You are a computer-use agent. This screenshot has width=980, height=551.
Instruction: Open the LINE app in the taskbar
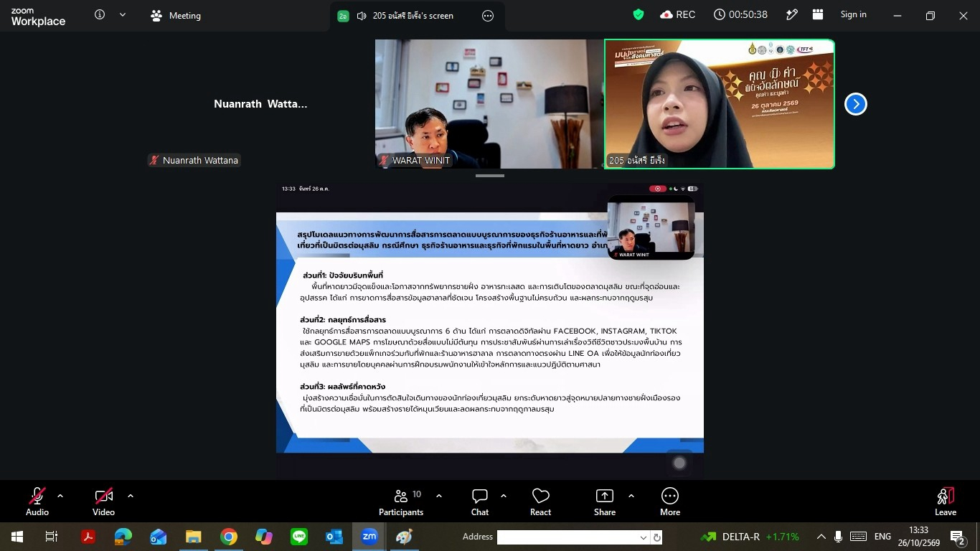(x=299, y=537)
